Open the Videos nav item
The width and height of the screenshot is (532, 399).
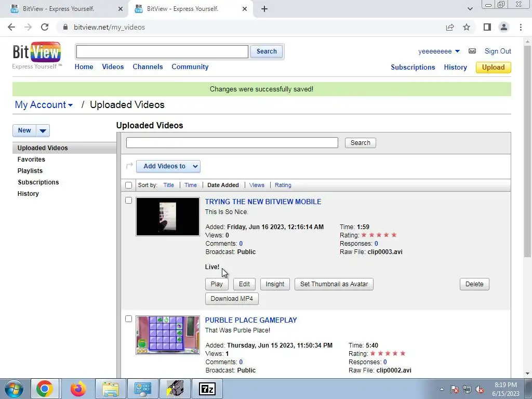pyautogui.click(x=113, y=67)
